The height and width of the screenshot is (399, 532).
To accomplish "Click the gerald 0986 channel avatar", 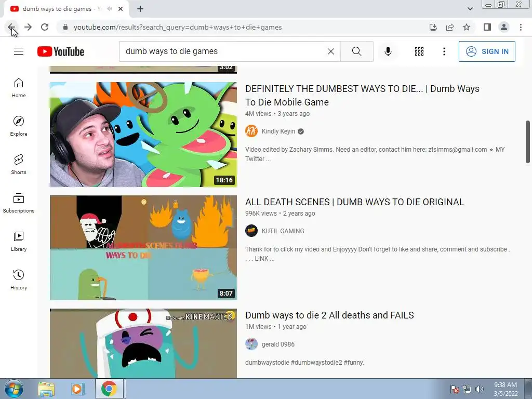I will pyautogui.click(x=251, y=344).
